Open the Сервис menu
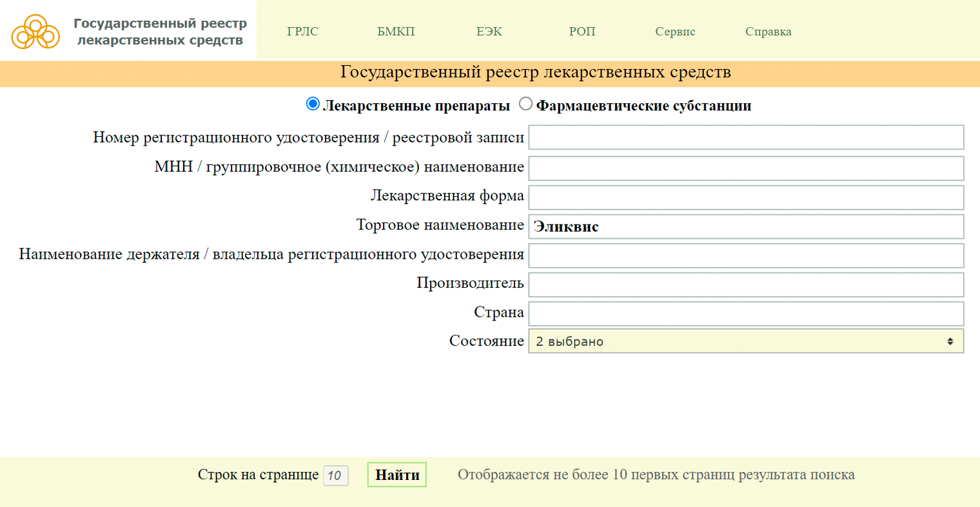 pos(675,32)
